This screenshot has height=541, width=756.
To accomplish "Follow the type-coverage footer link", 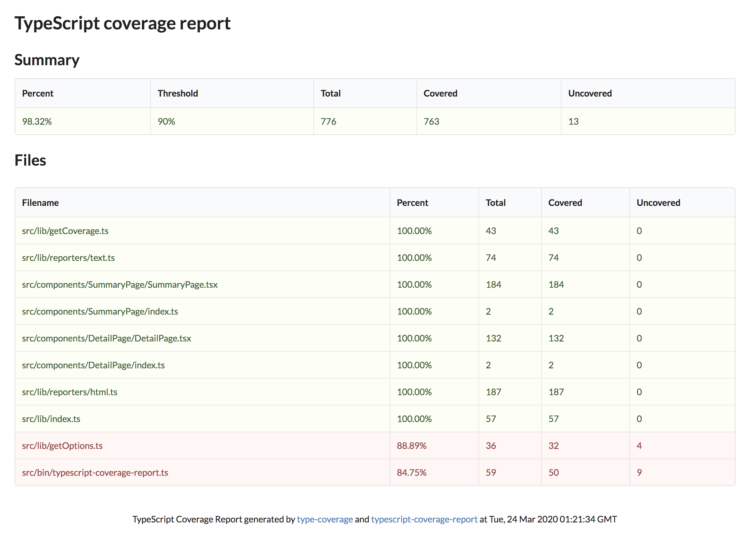I will [325, 519].
